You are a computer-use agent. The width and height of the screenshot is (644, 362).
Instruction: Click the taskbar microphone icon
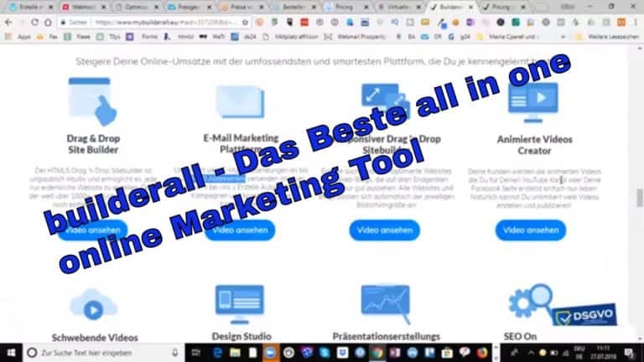[175, 353]
